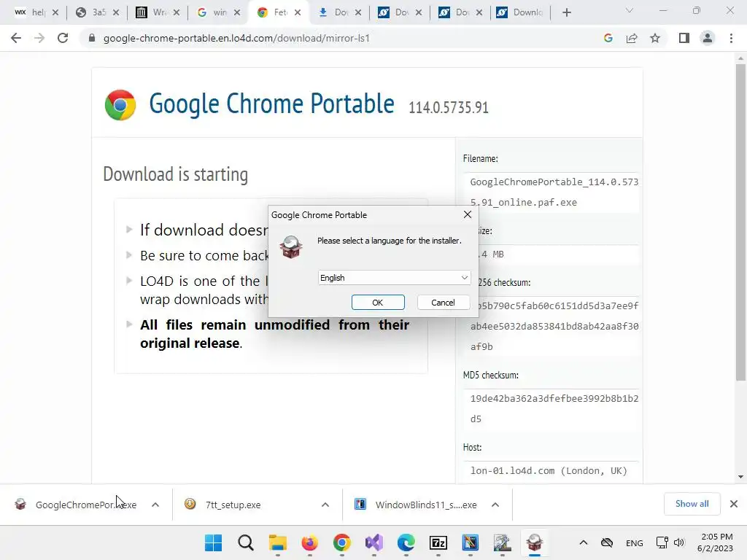Click scrollbar down arrow
747x560 pixels.
click(740, 477)
